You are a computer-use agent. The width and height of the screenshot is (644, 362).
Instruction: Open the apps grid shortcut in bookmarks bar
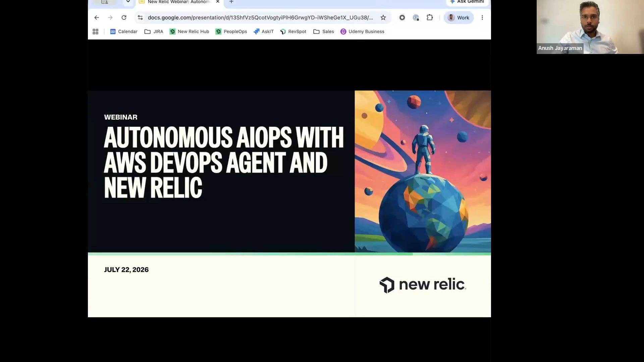pos(96,32)
